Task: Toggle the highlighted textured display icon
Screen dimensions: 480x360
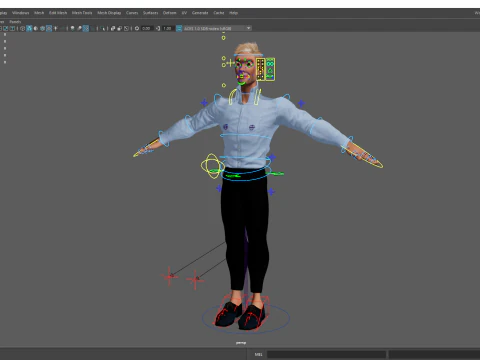Action: [x=49, y=28]
